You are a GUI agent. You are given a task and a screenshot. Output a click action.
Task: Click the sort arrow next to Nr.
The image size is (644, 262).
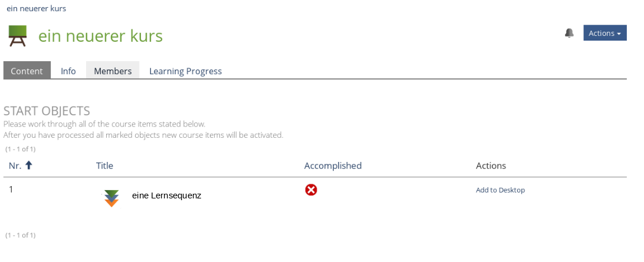(x=28, y=165)
